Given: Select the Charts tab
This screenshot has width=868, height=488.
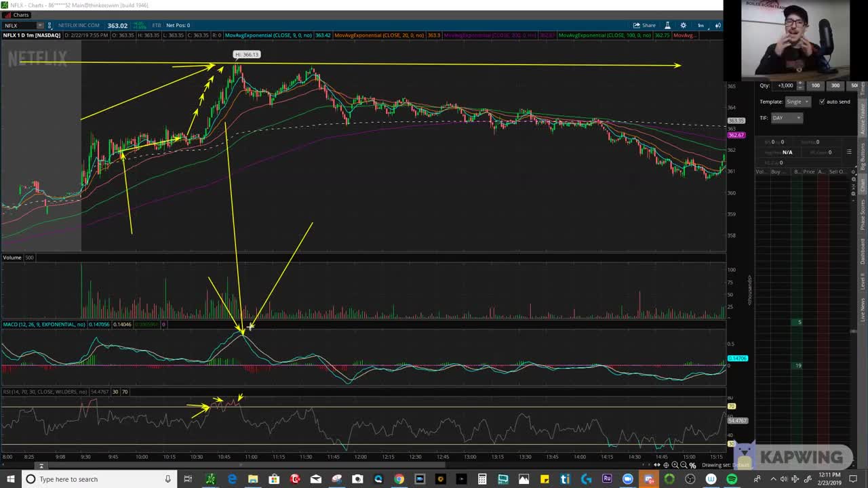Looking at the screenshot, I should click(17, 15).
